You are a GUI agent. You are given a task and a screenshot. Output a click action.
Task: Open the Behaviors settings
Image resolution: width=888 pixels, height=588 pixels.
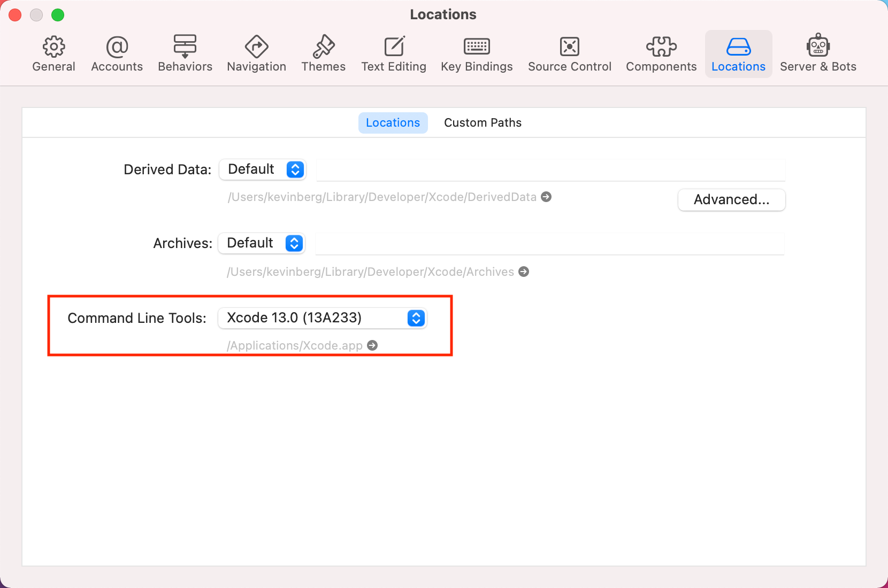[185, 53]
